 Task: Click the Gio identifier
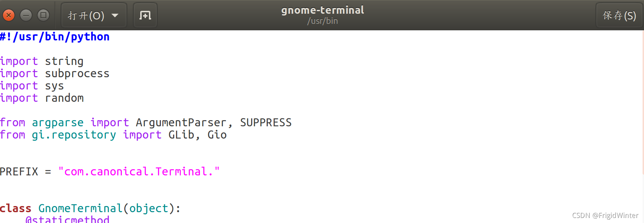217,135
